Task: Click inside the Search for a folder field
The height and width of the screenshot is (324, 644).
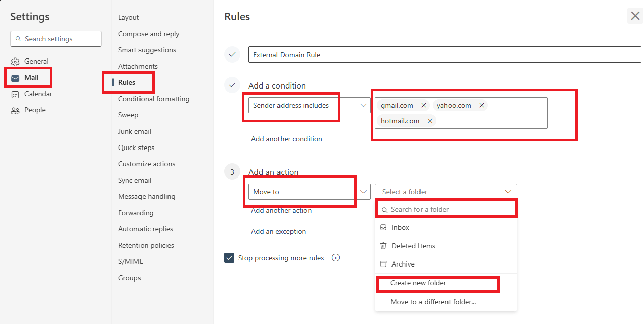Action: [446, 209]
